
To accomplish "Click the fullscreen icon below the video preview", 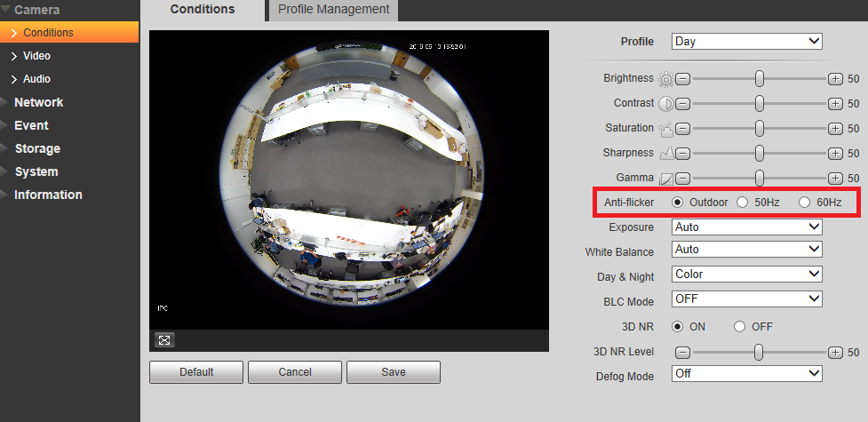I will click(164, 340).
